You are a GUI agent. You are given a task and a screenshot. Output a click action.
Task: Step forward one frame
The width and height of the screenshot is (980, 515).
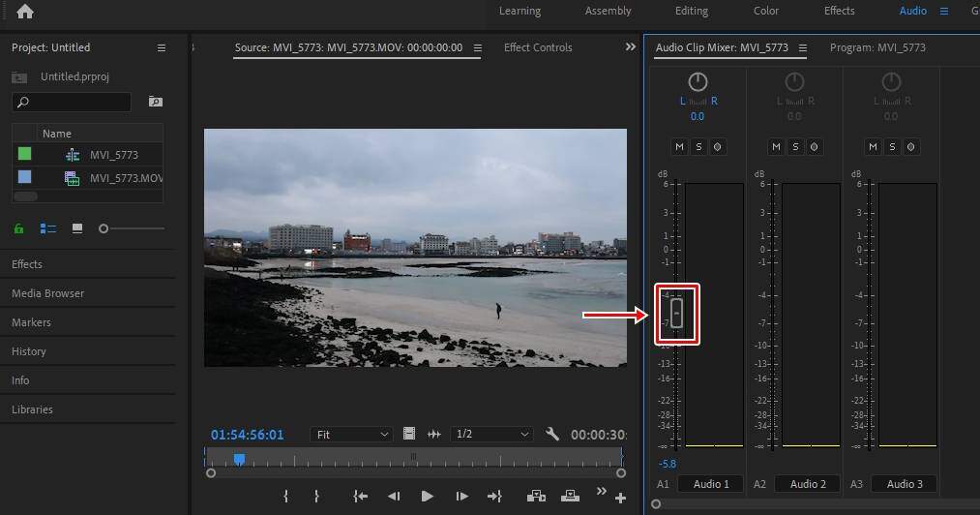tap(461, 497)
